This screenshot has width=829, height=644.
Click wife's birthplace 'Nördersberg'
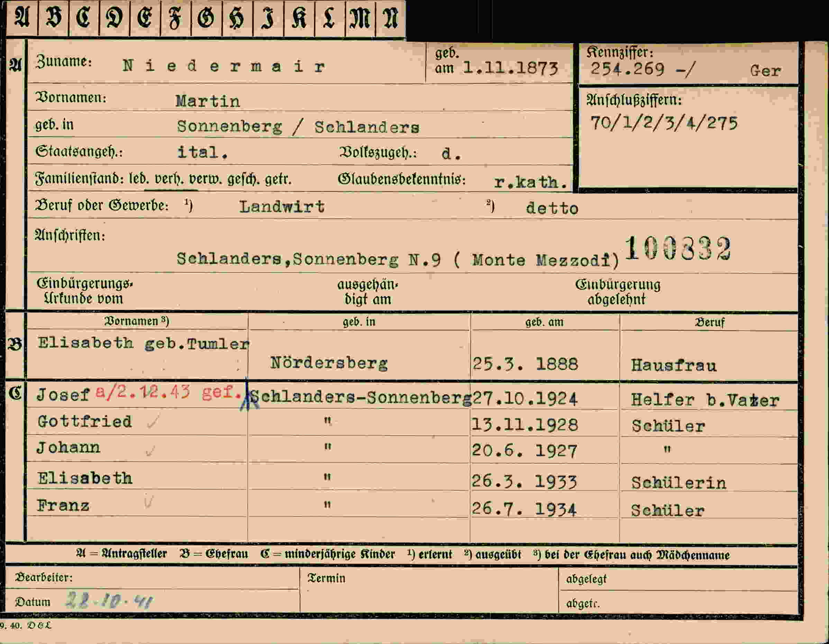tap(329, 364)
